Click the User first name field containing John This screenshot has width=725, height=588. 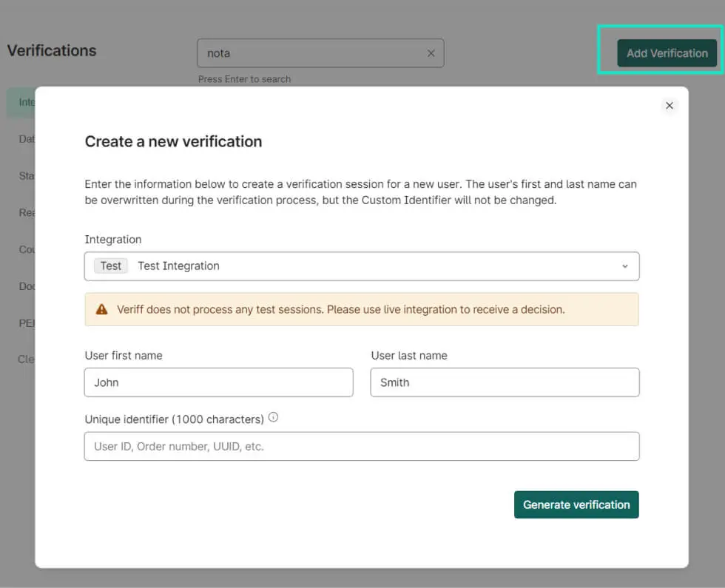[218, 382]
